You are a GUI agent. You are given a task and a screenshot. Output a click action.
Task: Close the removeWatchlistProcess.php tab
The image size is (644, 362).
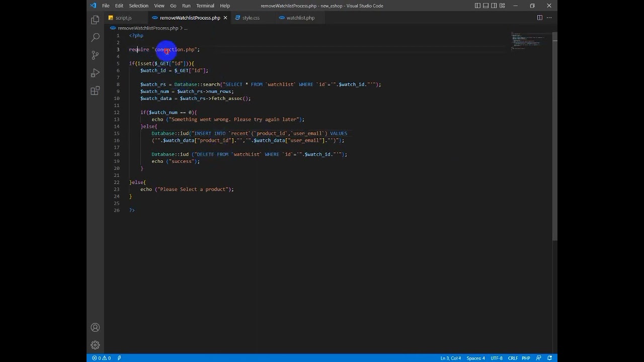click(225, 18)
